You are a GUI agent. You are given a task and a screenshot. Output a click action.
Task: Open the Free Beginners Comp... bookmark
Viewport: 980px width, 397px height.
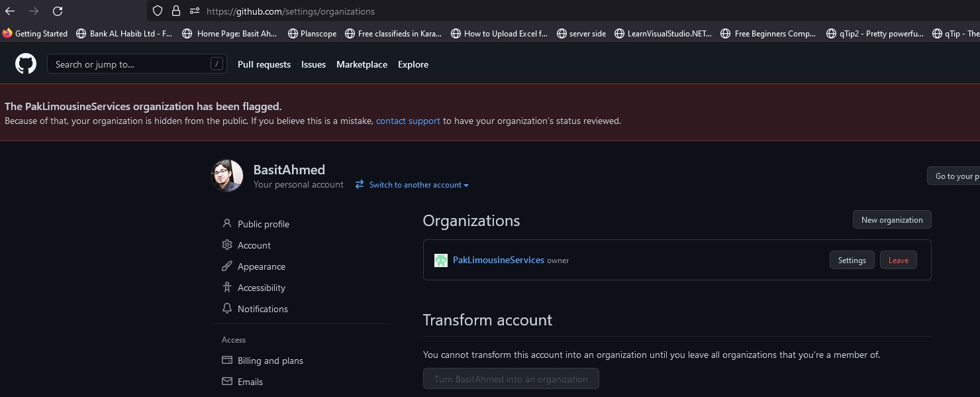(768, 33)
